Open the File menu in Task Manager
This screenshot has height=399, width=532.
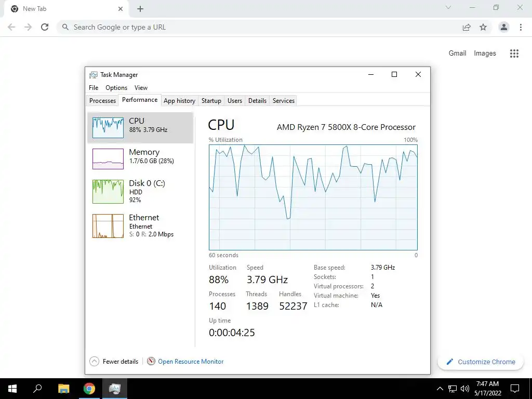[x=94, y=87]
